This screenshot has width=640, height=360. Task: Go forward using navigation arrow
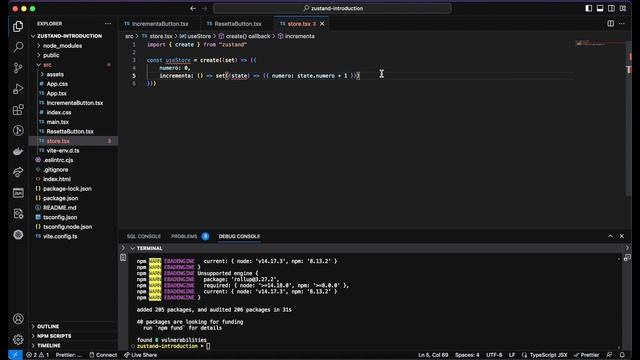click(x=204, y=8)
